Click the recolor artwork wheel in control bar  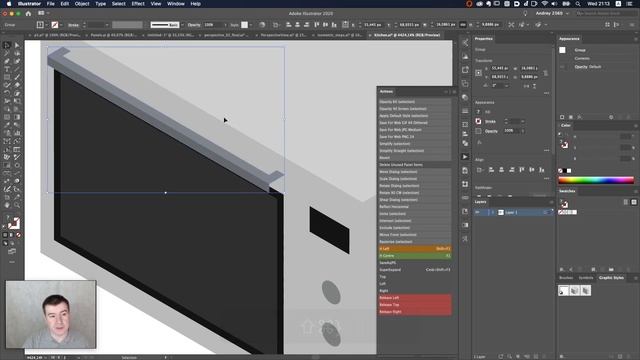coord(262,25)
